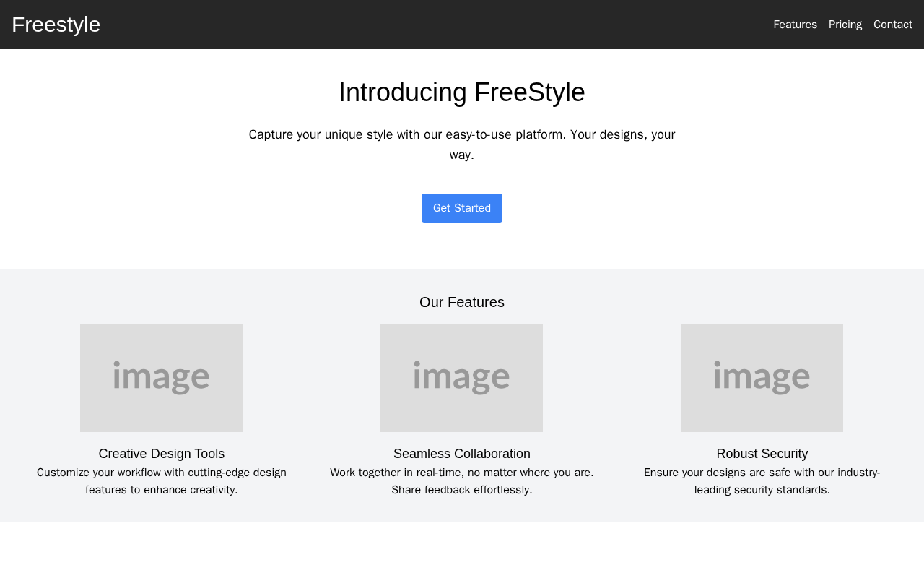
Task: Click the empty dark header bar area
Action: [x=433, y=25]
